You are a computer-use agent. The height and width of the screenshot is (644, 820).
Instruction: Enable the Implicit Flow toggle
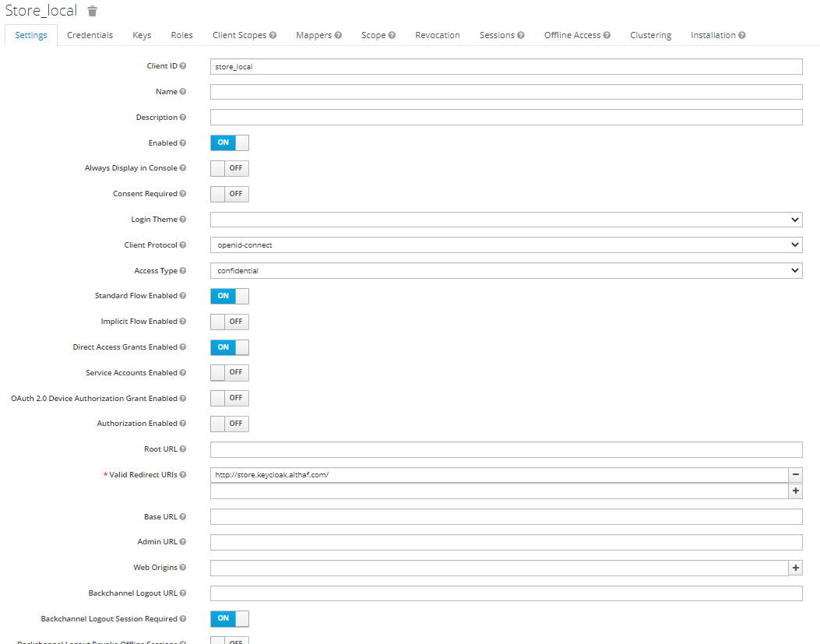click(229, 322)
